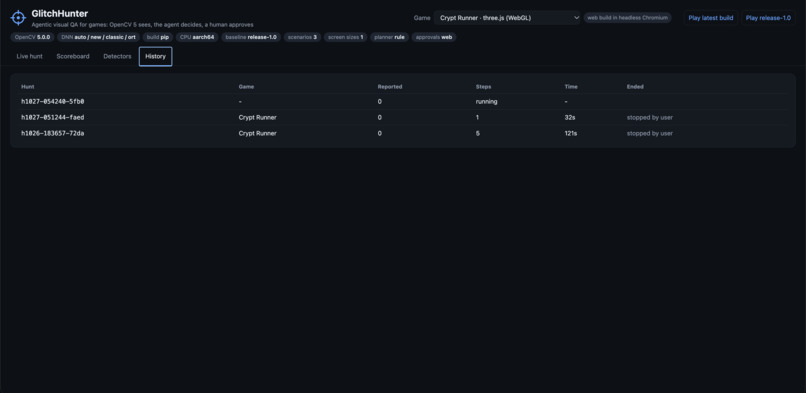This screenshot has height=393, width=806.
Task: Click the Game column header
Action: pyautogui.click(x=246, y=87)
